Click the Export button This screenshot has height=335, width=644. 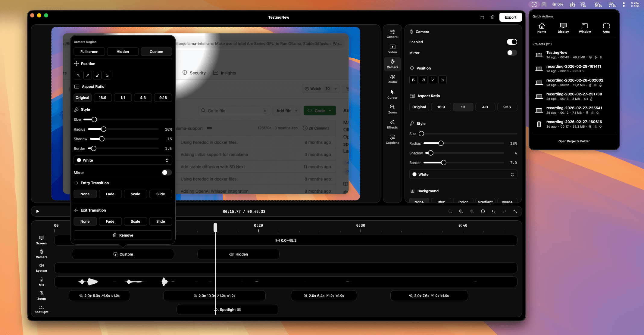[511, 17]
